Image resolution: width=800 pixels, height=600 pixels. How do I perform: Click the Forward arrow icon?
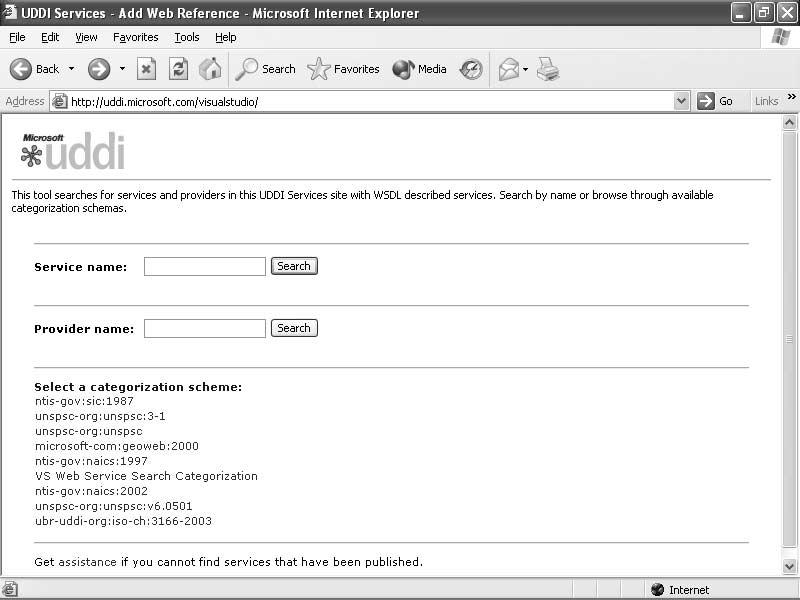(98, 69)
